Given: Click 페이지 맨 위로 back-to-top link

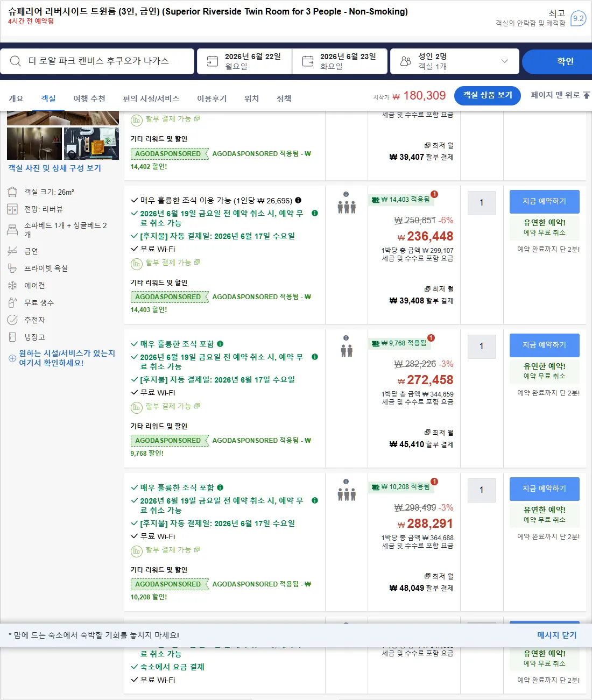Looking at the screenshot, I should [555, 95].
